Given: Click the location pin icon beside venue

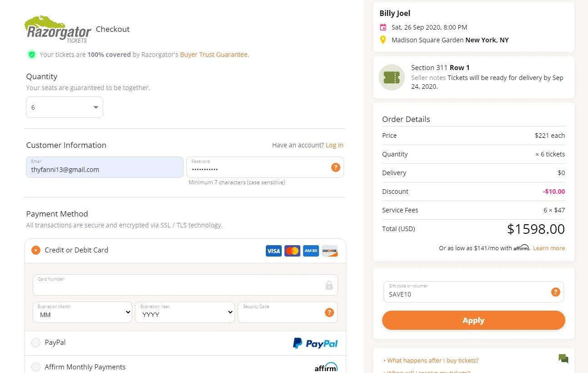Looking at the screenshot, I should 383,40.
